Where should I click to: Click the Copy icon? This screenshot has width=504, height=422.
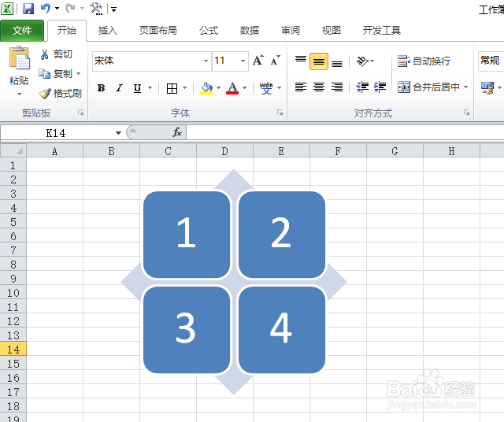(x=44, y=73)
